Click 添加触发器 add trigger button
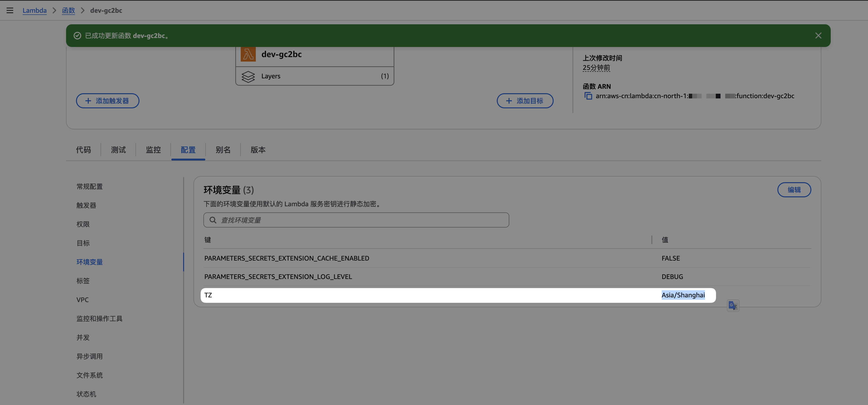The width and height of the screenshot is (868, 405). pyautogui.click(x=107, y=101)
